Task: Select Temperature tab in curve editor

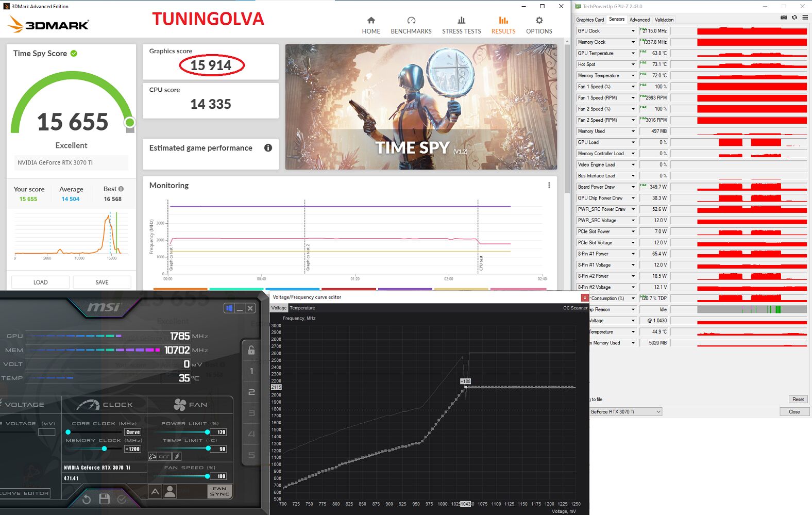Action: click(302, 308)
